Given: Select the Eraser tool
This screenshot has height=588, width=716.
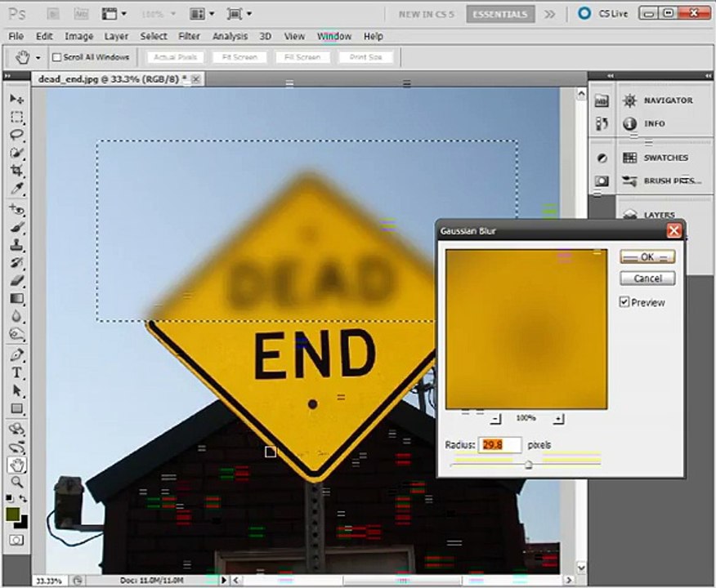Looking at the screenshot, I should coord(17,281).
